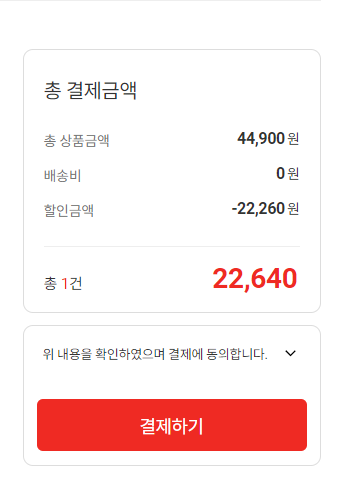The image size is (363, 499).
Task: Click the 총 1건 order count text
Action: click(x=63, y=284)
